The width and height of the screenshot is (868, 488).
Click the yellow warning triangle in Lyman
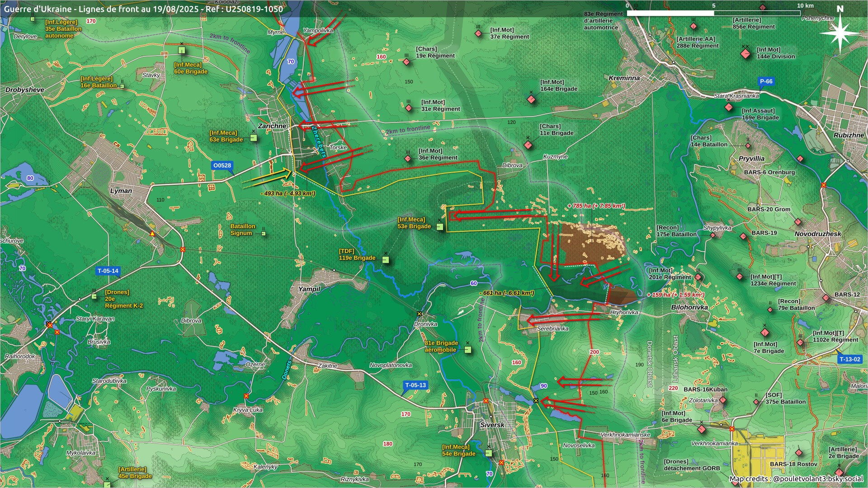click(x=153, y=234)
